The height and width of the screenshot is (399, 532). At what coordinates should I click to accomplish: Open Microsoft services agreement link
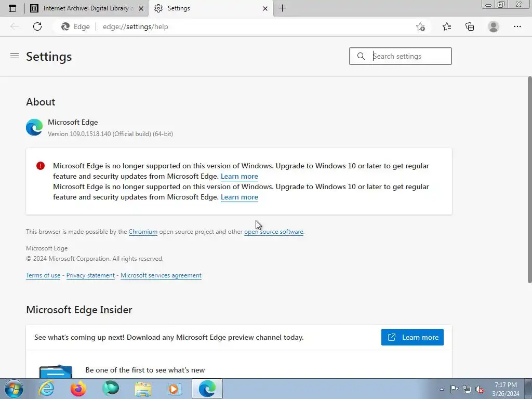(x=161, y=275)
